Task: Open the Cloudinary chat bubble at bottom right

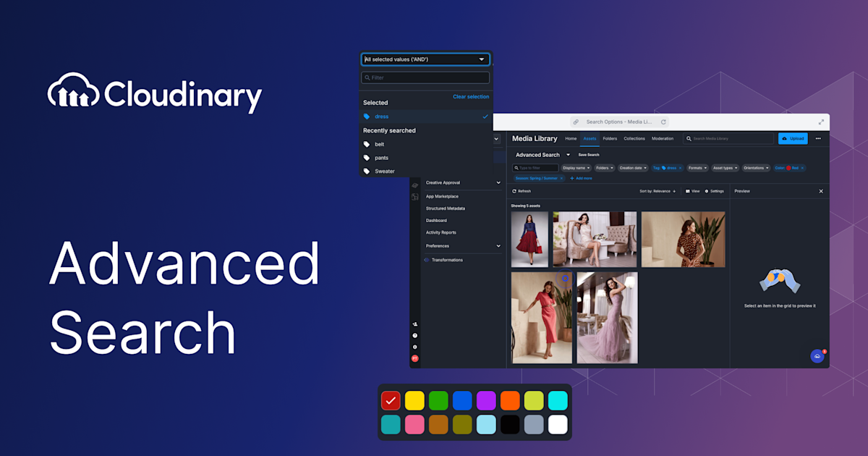Action: point(816,356)
